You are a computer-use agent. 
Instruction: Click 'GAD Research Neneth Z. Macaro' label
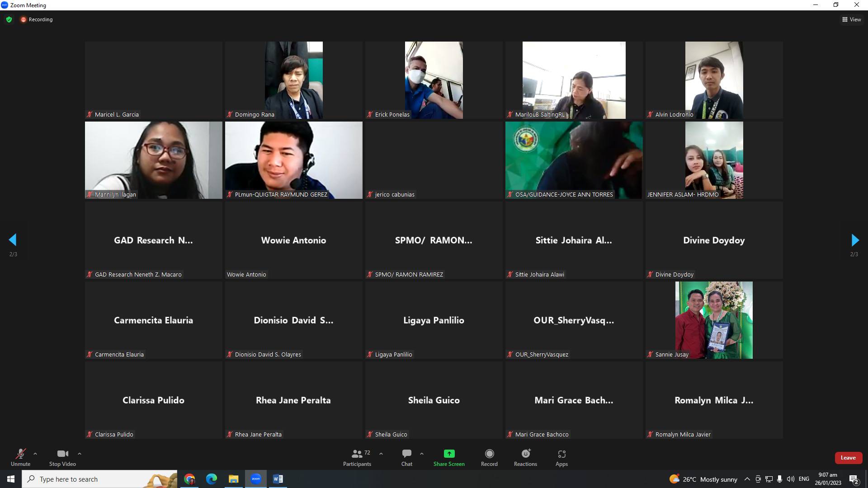pyautogui.click(x=138, y=274)
